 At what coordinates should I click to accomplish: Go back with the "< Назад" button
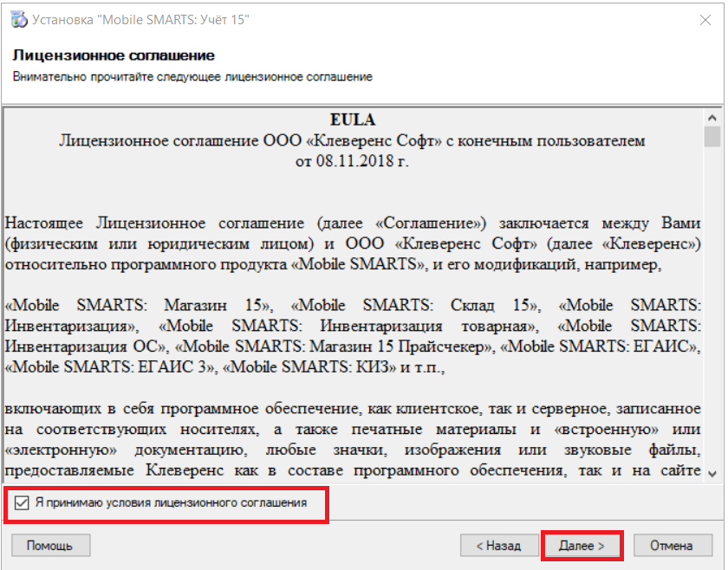(499, 546)
